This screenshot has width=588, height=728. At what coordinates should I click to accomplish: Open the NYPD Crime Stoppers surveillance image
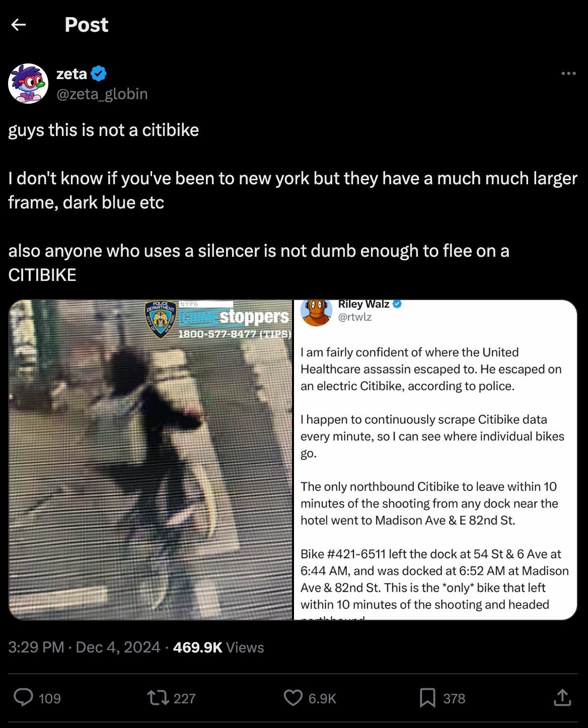pos(151,460)
